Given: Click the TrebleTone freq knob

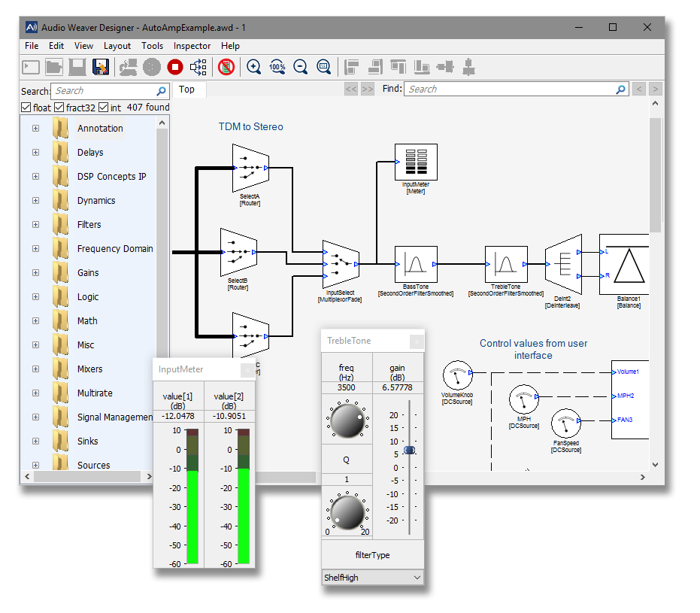Looking at the screenshot, I should [347, 420].
